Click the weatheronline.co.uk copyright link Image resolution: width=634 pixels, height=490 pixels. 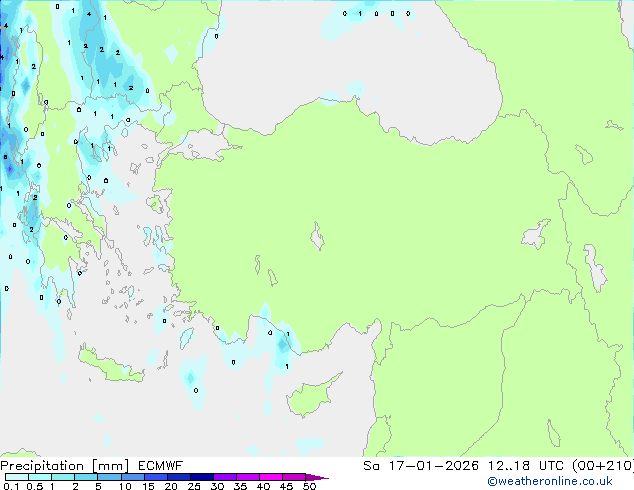pyautogui.click(x=550, y=481)
